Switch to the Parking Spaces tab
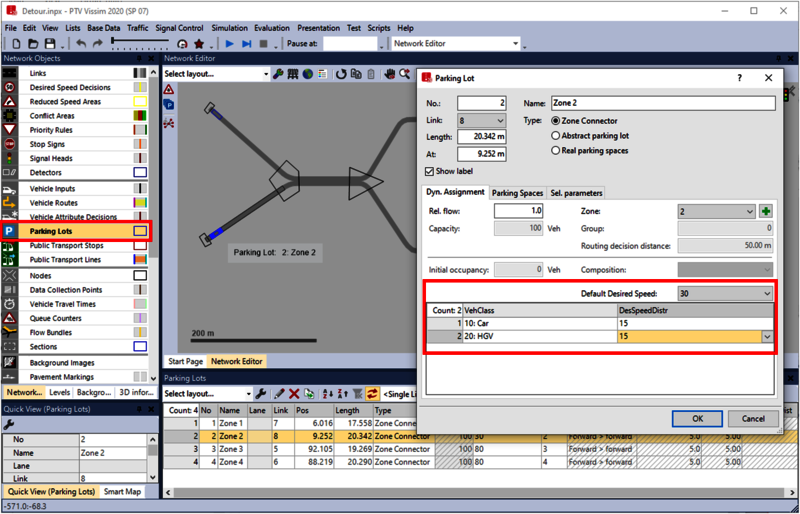 click(517, 193)
